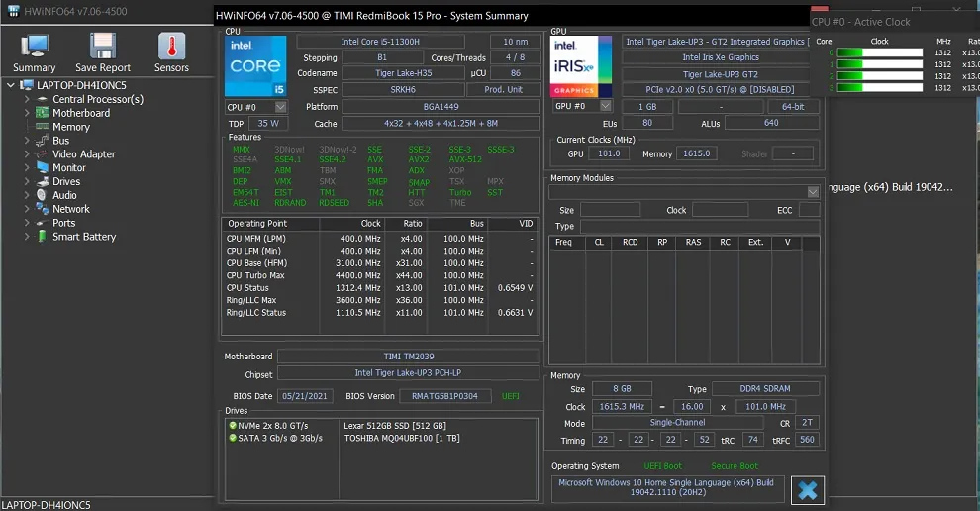Click the CPU Base (HFM) row
Viewport: 980px width, 511px height.
coord(380,263)
